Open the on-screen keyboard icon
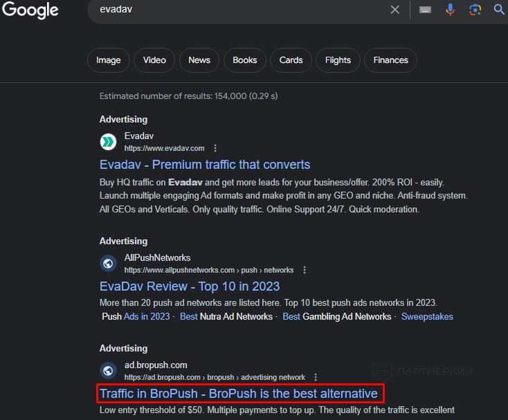508x420 pixels. point(425,10)
